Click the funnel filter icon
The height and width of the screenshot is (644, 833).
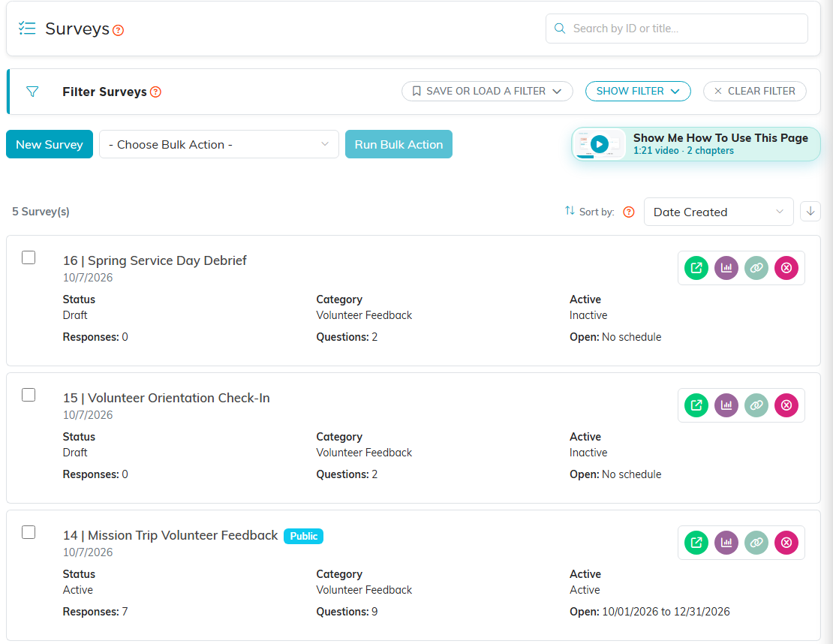32,92
